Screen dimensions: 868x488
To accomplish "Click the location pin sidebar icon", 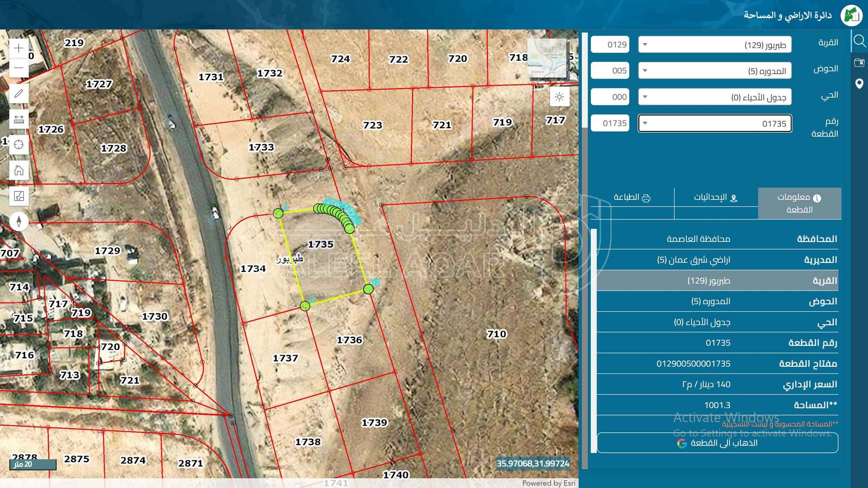I will coord(859,84).
